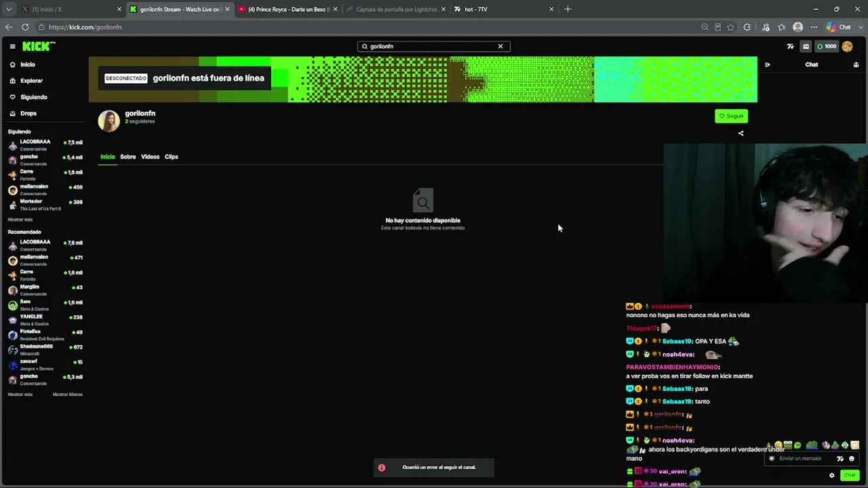Collapse Recomendado list with Mostrar Menos
The image size is (868, 488).
coord(67,394)
